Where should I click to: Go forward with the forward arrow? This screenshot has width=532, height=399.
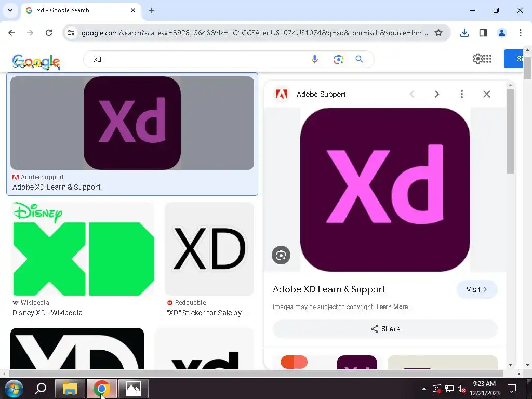30,33
